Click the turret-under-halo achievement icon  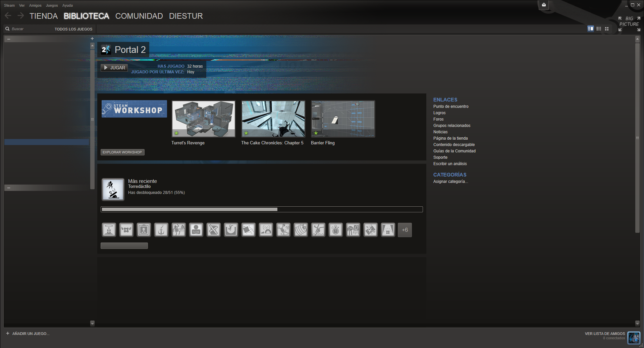click(x=109, y=230)
